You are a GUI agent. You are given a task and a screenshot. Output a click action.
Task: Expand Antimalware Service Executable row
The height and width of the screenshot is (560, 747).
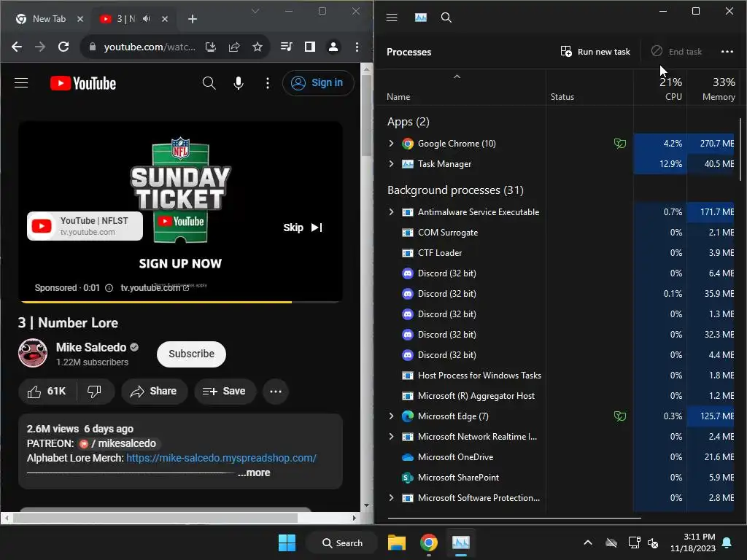pos(391,212)
